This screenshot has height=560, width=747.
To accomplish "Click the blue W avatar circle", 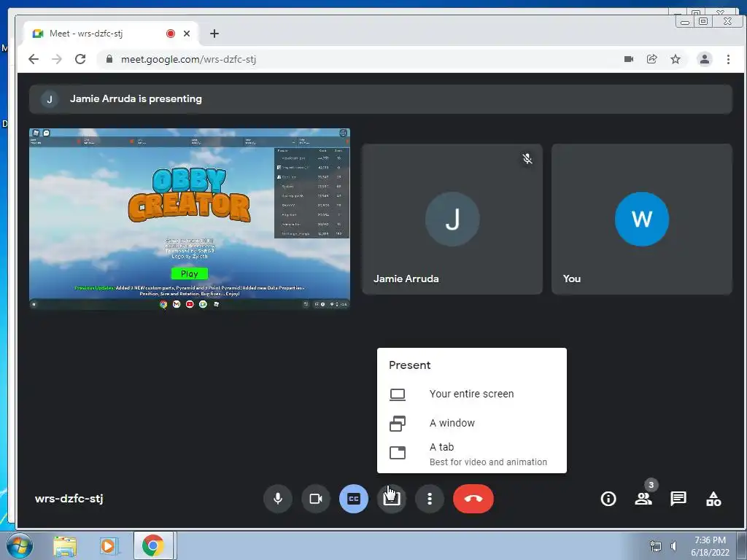I will (642, 219).
